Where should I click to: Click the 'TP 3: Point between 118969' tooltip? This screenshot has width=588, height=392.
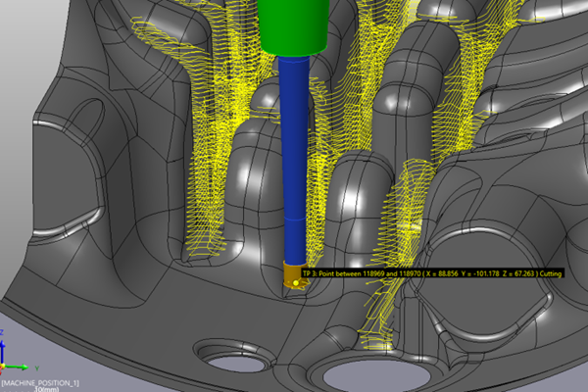432,273
